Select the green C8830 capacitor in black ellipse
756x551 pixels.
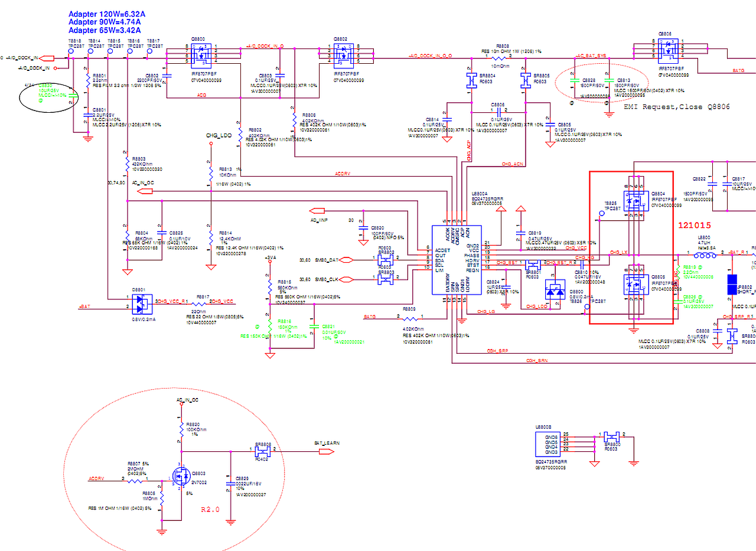tap(72, 95)
